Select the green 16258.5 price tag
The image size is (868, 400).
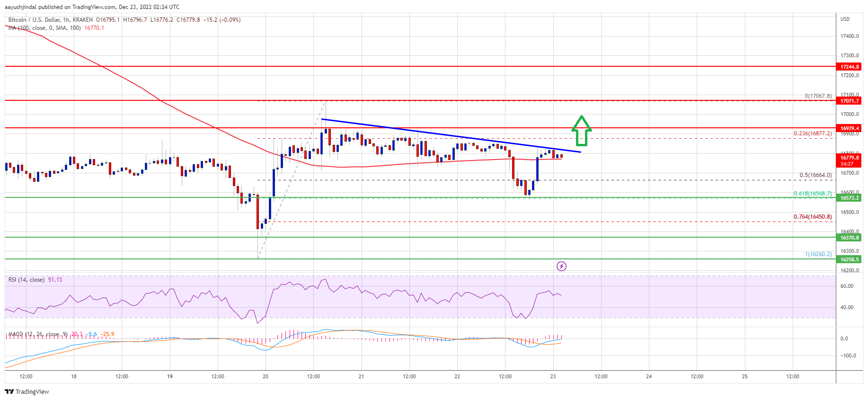[x=849, y=259]
